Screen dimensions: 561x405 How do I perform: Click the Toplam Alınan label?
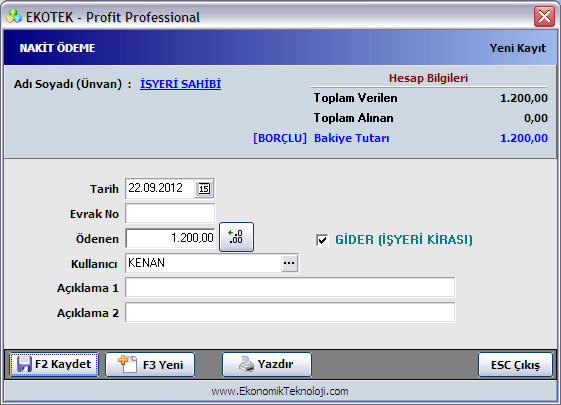click(x=353, y=118)
